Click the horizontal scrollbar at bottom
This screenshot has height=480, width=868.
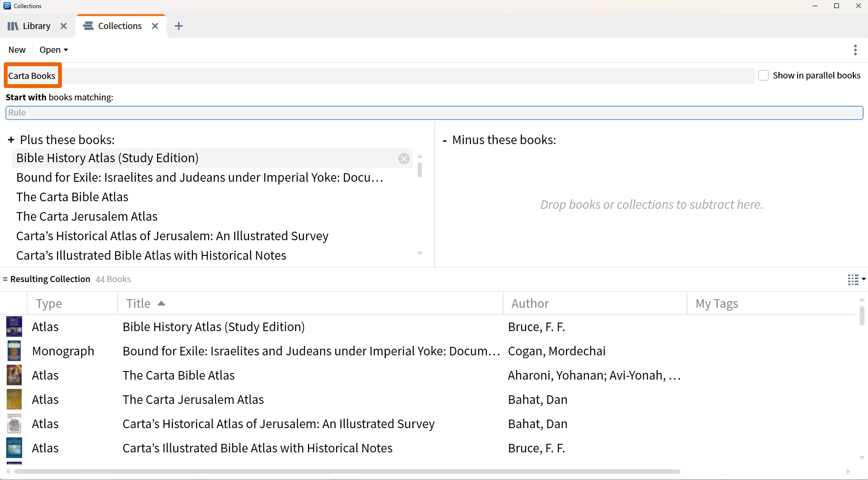(347, 471)
